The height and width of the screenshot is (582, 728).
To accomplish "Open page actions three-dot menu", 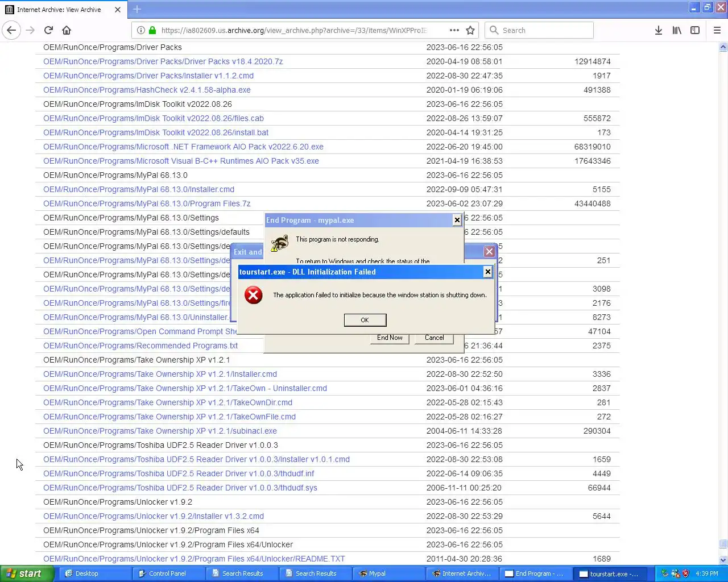I will pos(454,30).
